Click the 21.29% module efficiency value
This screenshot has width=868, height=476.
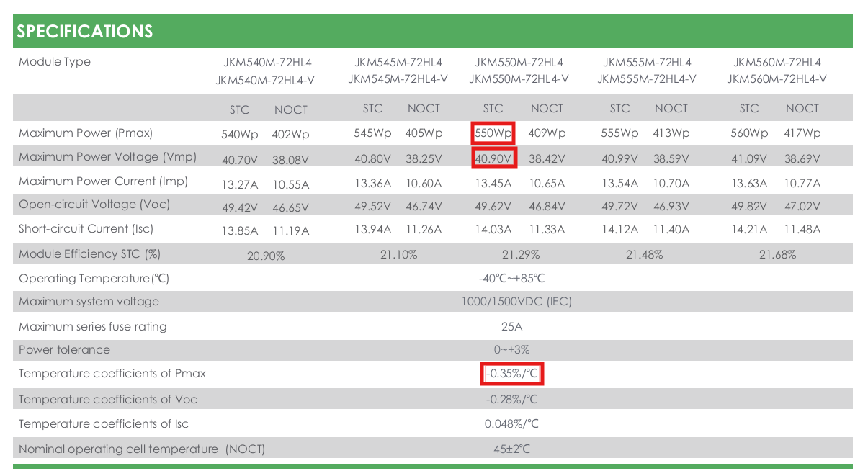(x=520, y=255)
